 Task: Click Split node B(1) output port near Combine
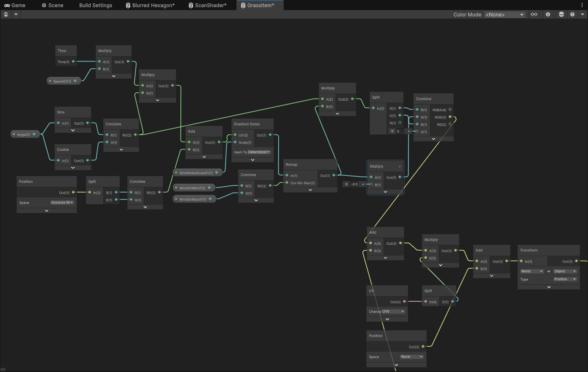pos(400,123)
